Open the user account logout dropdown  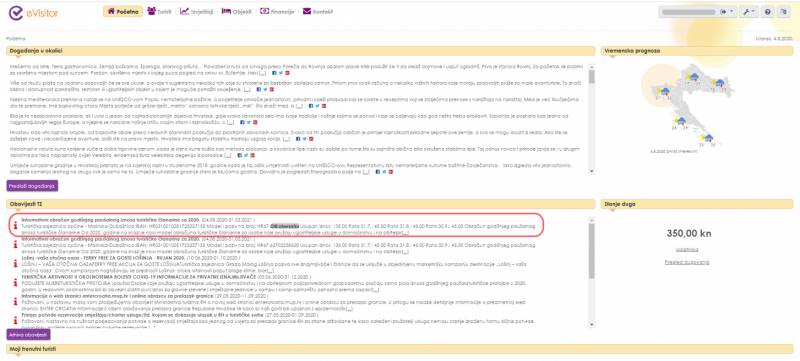(x=728, y=12)
